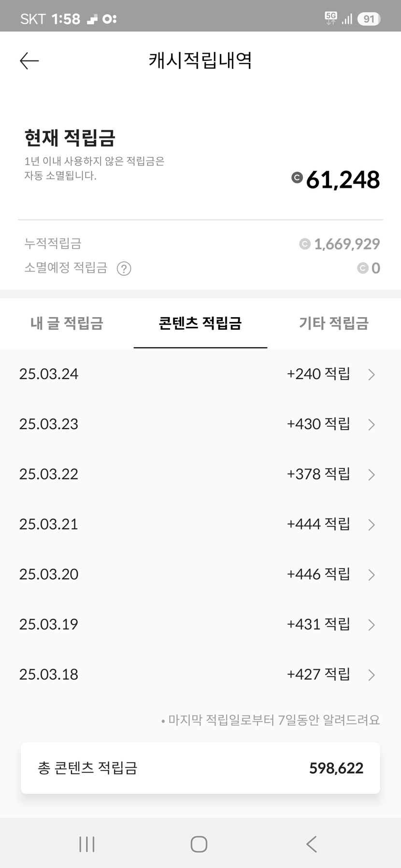Viewport: 401px width, 868px height.
Task: Open the 25.03.22 chevron arrow
Action: pos(371,475)
